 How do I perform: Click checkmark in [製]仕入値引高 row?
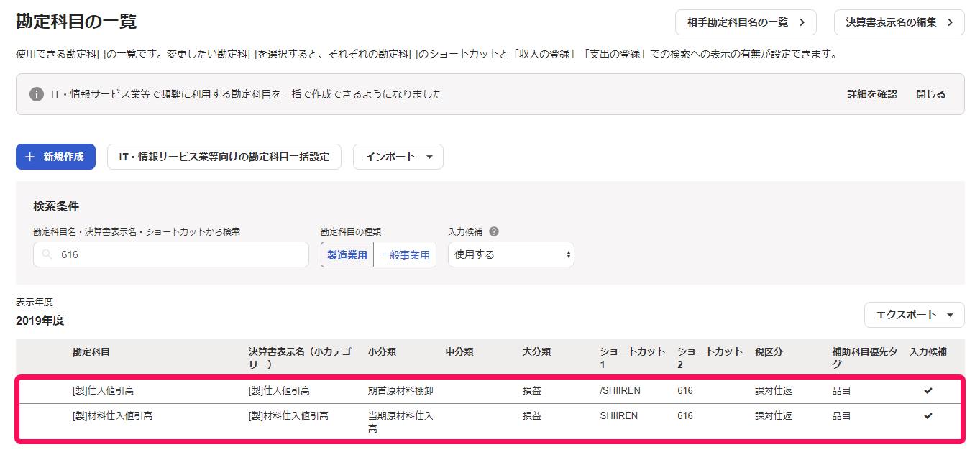coord(928,390)
